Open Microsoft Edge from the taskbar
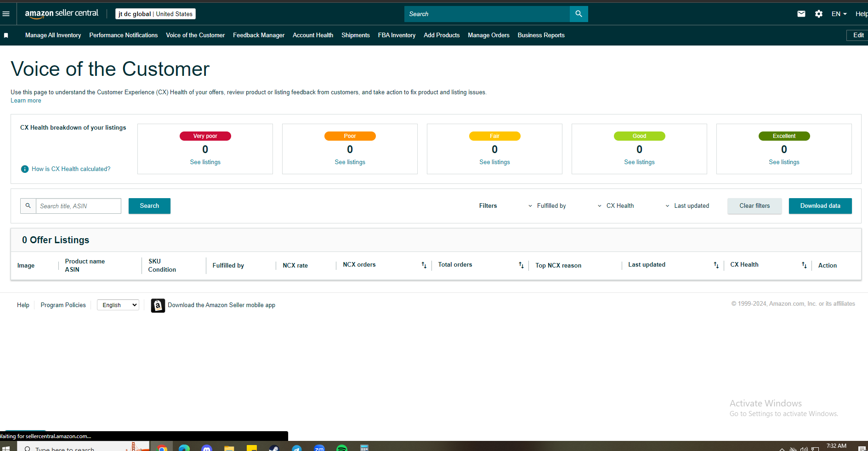Screen dimensions: 868x451 pos(184,448)
